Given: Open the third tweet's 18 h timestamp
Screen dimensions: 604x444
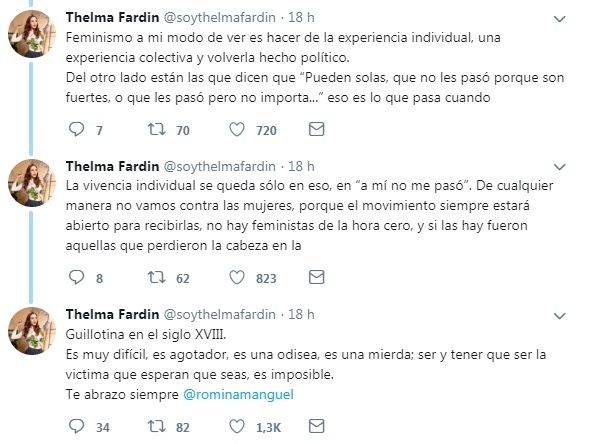Looking at the screenshot, I should point(301,315).
